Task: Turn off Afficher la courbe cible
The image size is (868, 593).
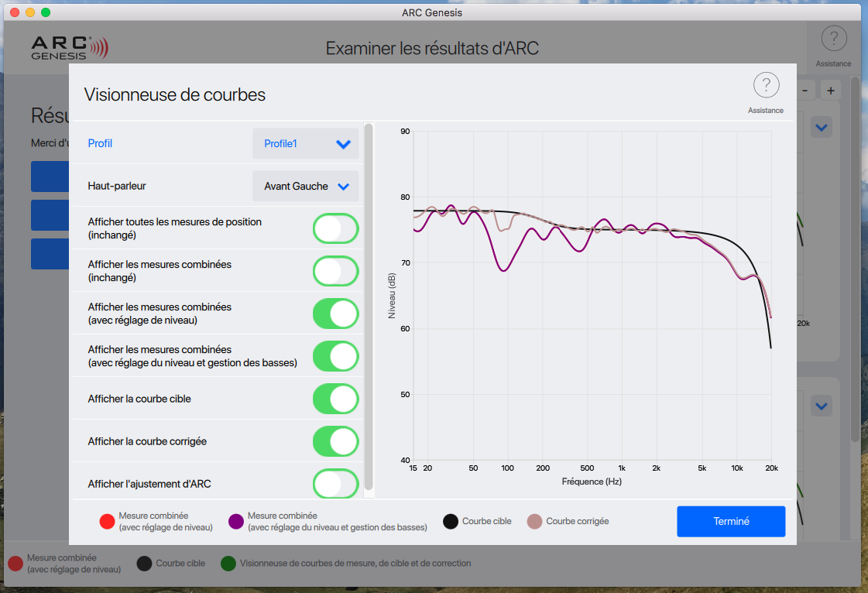Action: tap(336, 399)
